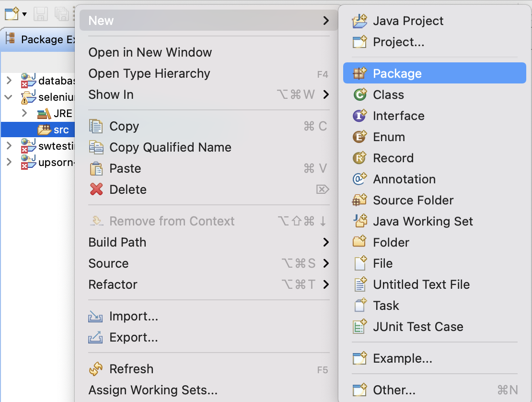The width and height of the screenshot is (532, 402).
Task: Refresh the selected project
Action: tap(131, 369)
